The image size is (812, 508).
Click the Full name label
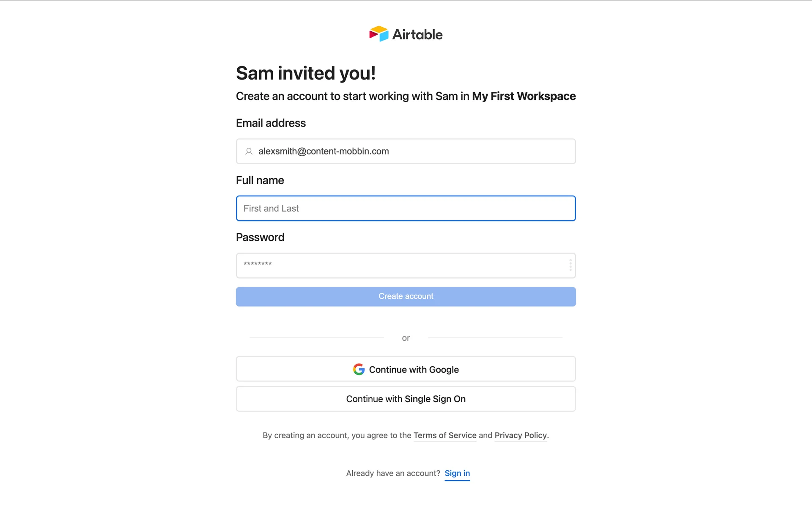260,180
